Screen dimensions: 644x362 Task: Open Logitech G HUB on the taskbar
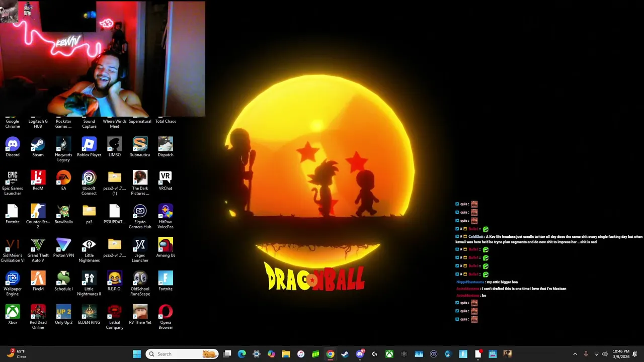[374, 354]
